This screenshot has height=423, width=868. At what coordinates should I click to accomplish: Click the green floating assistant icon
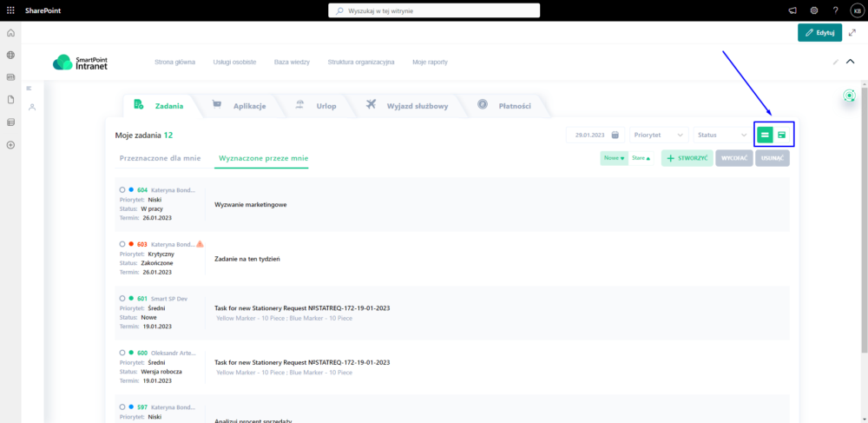tap(849, 96)
